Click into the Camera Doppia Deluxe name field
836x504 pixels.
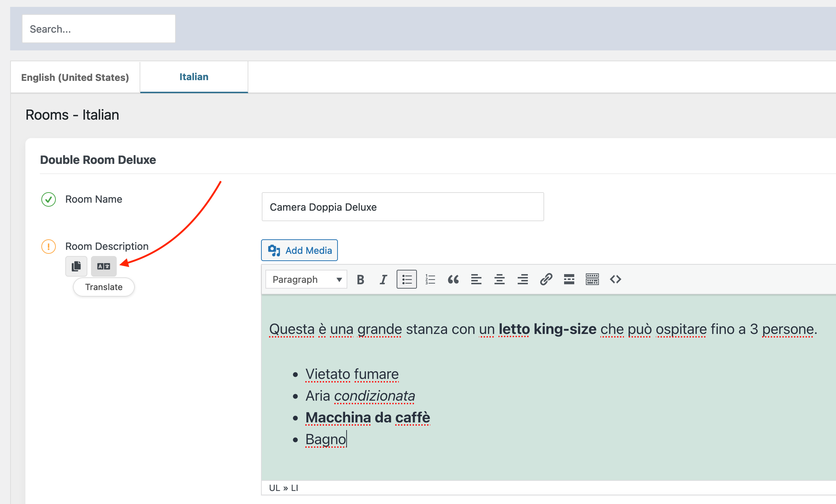[403, 207]
